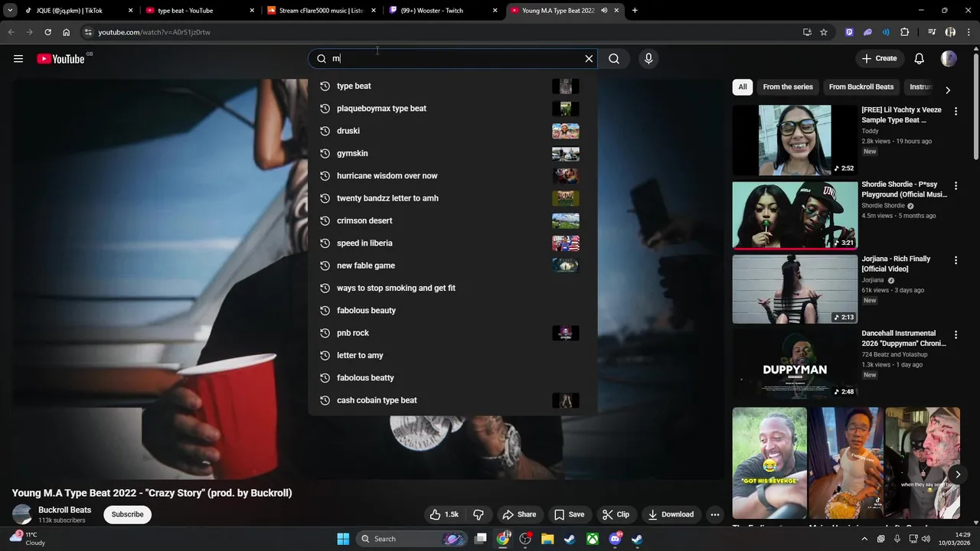Click the Create button

tap(878, 59)
